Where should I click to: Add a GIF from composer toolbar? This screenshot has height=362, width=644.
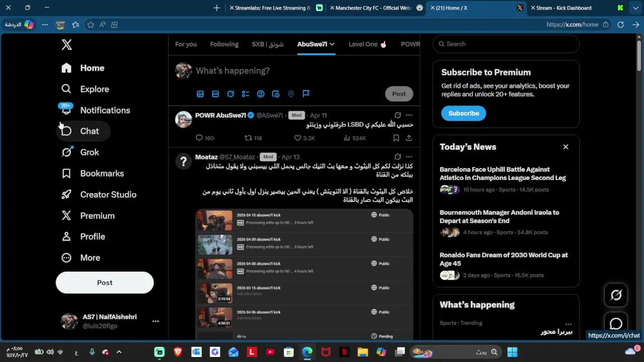(215, 94)
